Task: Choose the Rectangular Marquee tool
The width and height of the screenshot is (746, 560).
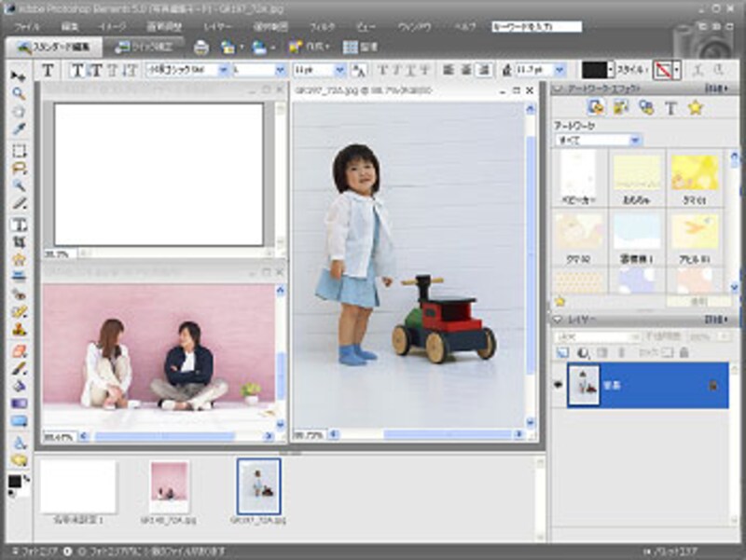Action: (x=18, y=151)
